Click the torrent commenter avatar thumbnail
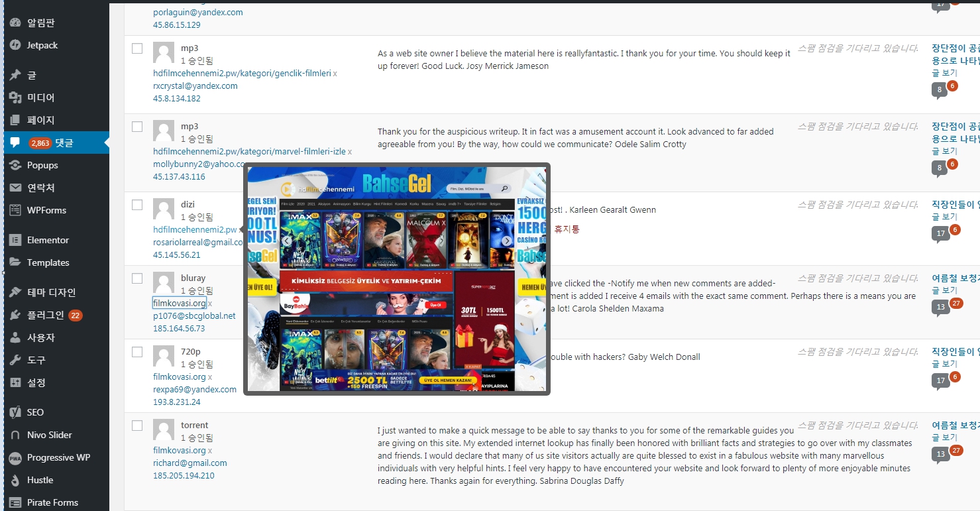This screenshot has height=511, width=980. coord(164,430)
